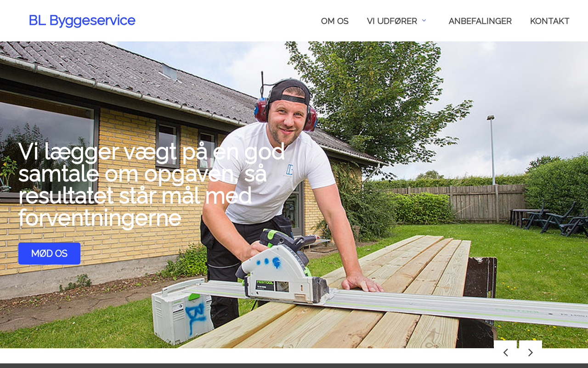
Task: Advance to the next slide arrow
Action: (531, 352)
